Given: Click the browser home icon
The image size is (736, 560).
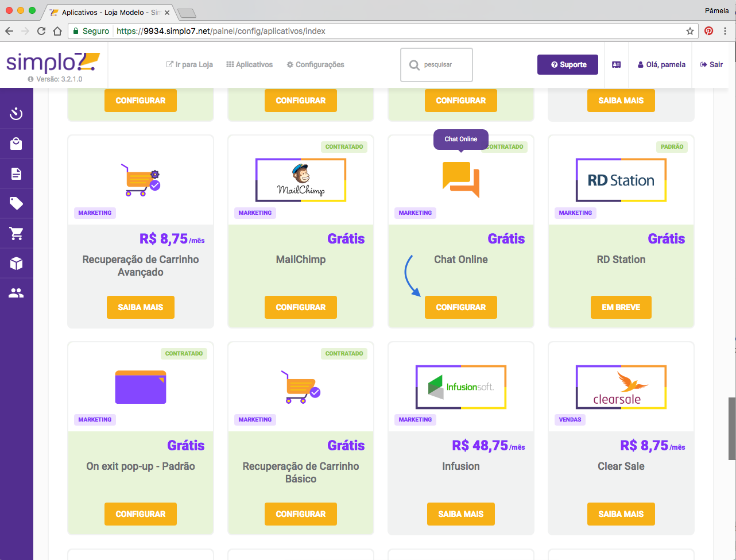Looking at the screenshot, I should (x=57, y=31).
